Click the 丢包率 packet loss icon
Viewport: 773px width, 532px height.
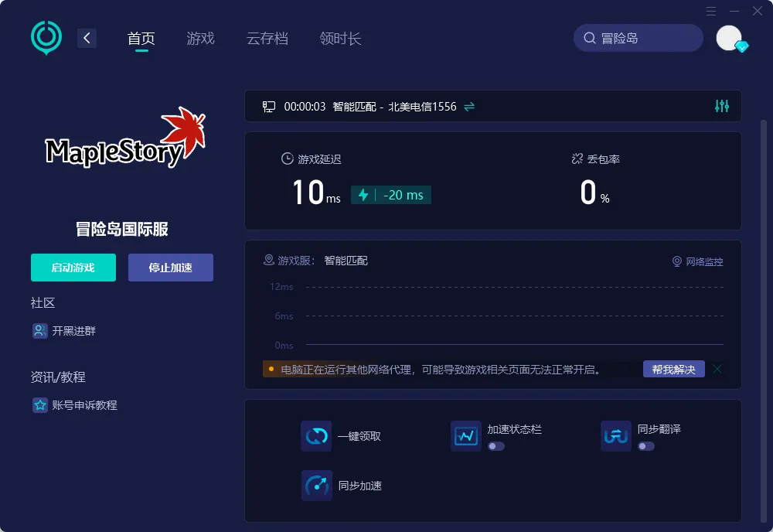[577, 159]
